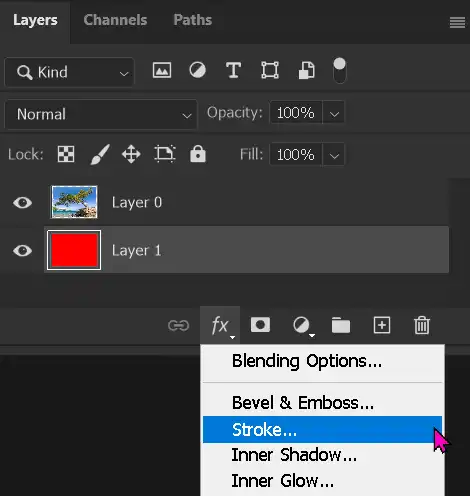Choose Bevel & Emboss menu item
The height and width of the screenshot is (496, 470).
[x=322, y=403]
